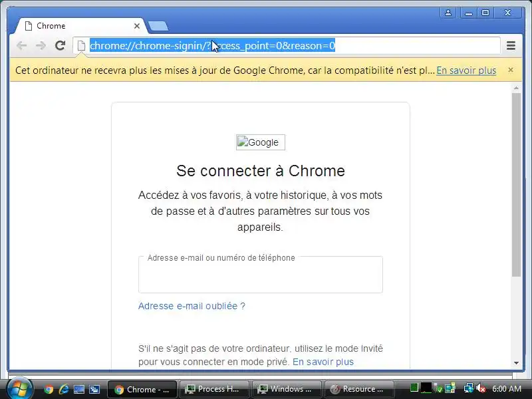This screenshot has width=532, height=399.
Task: Open a new tab
Action: (x=158, y=26)
